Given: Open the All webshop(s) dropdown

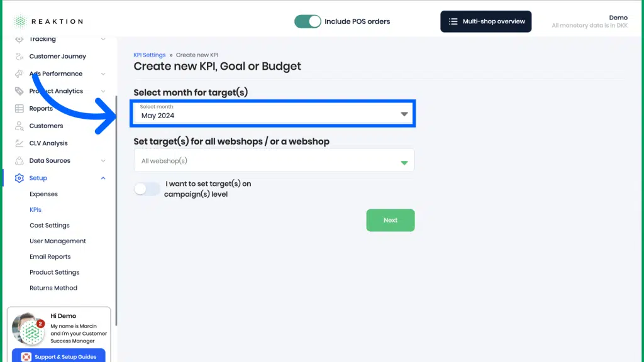Looking at the screenshot, I should coord(274,160).
